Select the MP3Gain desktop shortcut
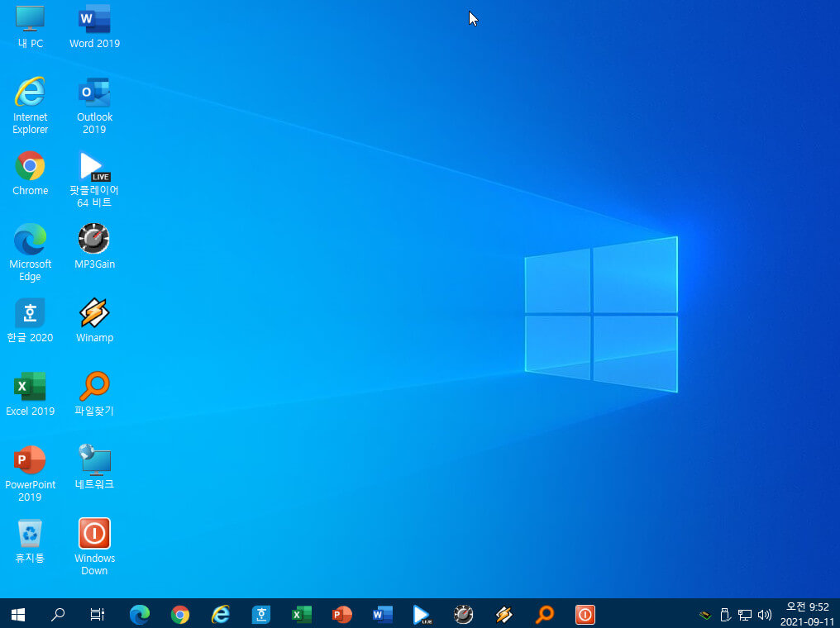The height and width of the screenshot is (628, 840). pyautogui.click(x=94, y=246)
